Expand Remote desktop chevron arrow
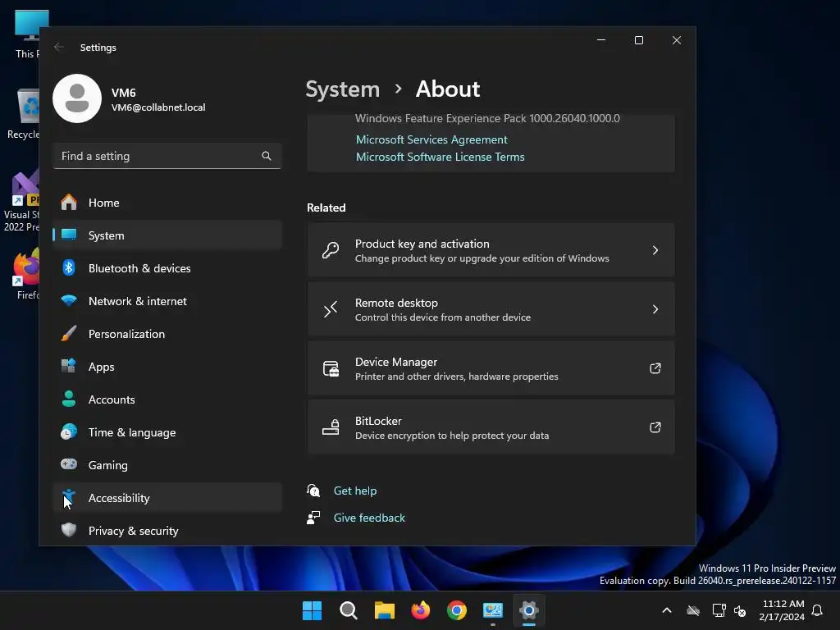The width and height of the screenshot is (840, 630). [x=655, y=309]
